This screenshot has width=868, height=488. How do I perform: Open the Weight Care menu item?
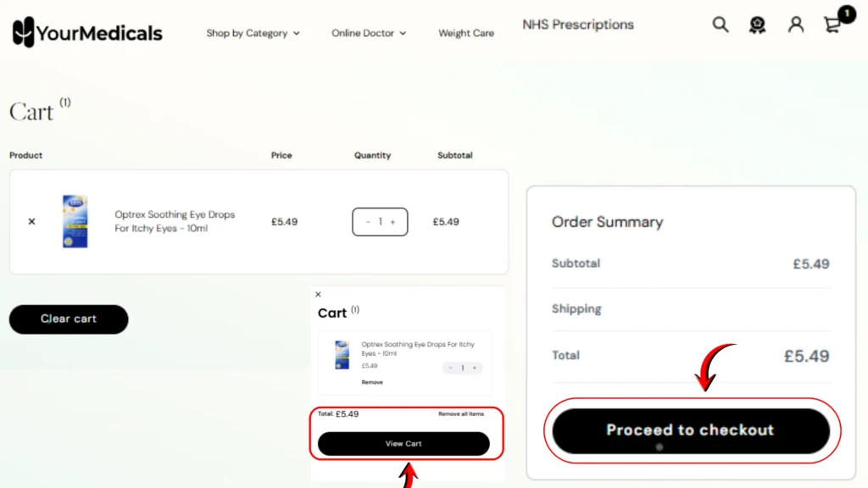[466, 34]
